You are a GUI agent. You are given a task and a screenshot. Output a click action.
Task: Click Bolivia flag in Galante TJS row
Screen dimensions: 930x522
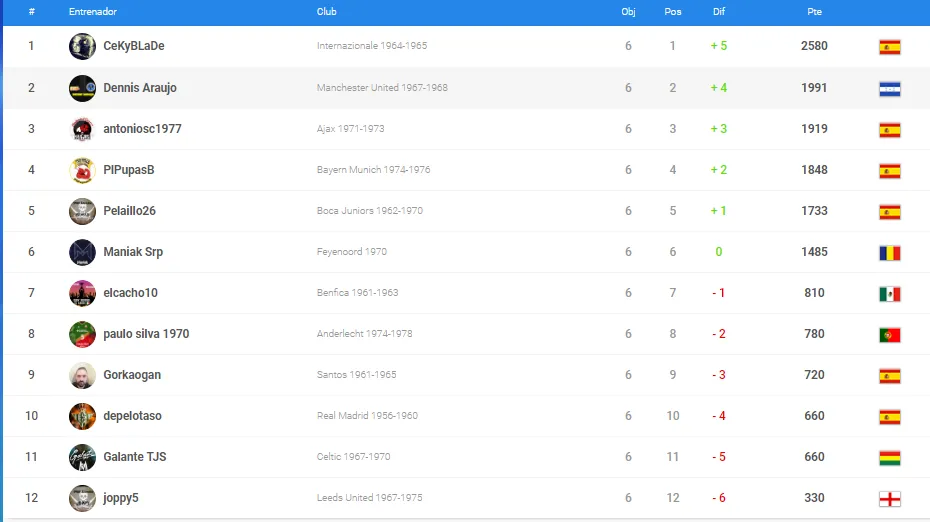pos(890,457)
